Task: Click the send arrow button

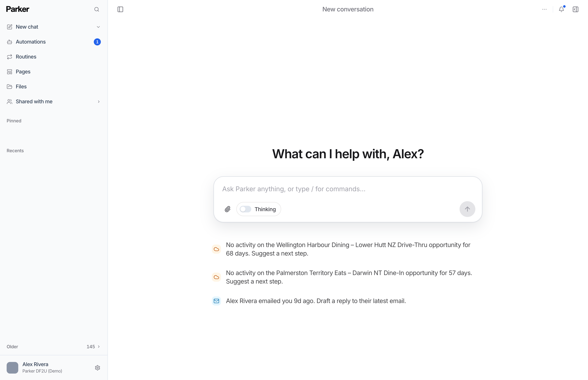Action: 467,209
